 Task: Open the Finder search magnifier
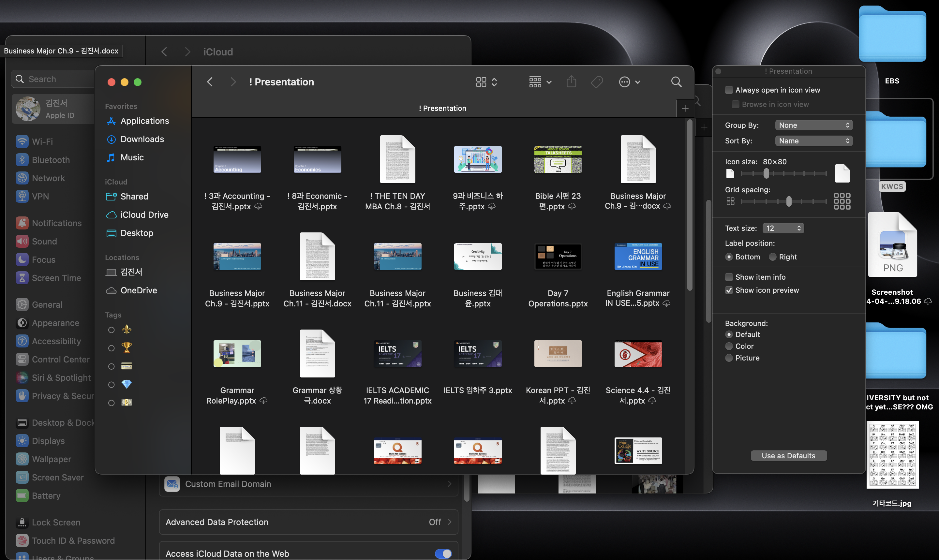(x=676, y=82)
